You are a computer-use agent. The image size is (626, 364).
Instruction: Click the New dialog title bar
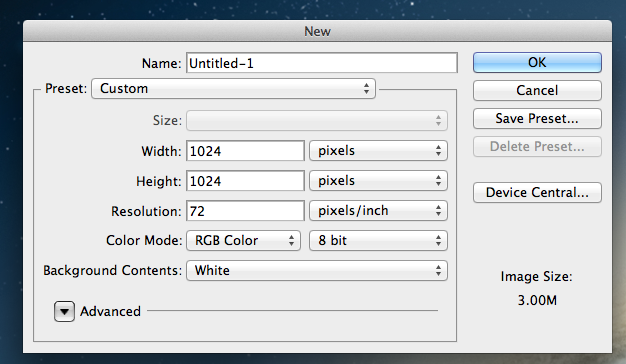click(317, 31)
